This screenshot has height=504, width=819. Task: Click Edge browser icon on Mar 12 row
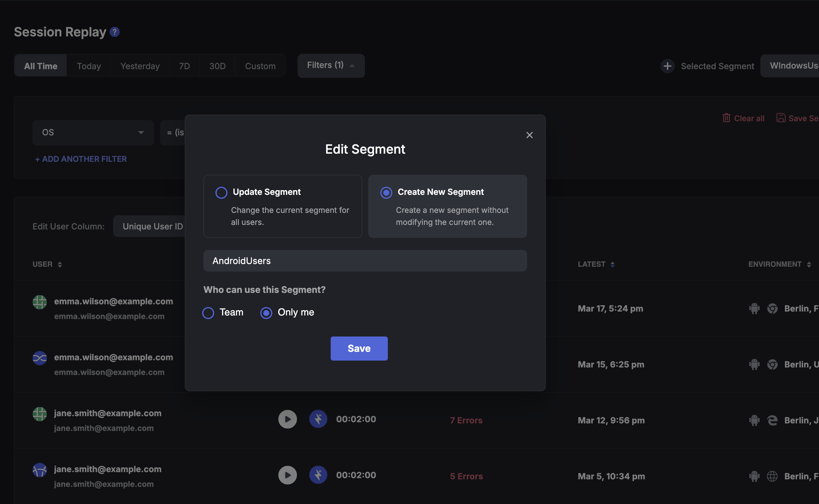(772, 420)
